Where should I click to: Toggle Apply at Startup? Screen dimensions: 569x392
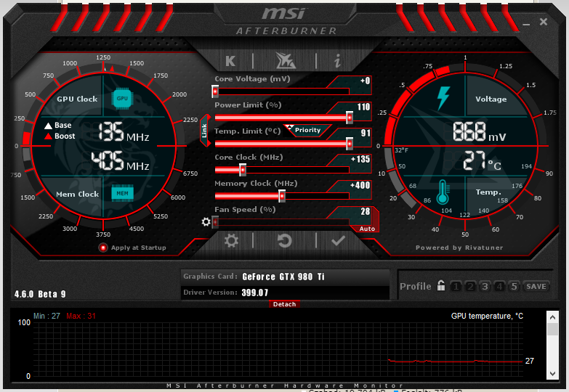pos(103,248)
